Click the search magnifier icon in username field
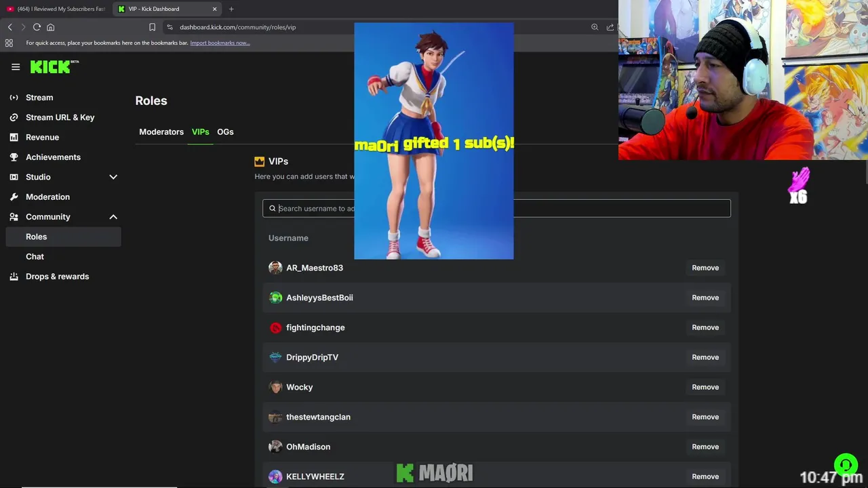Viewport: 868px width, 488px height. tap(273, 209)
